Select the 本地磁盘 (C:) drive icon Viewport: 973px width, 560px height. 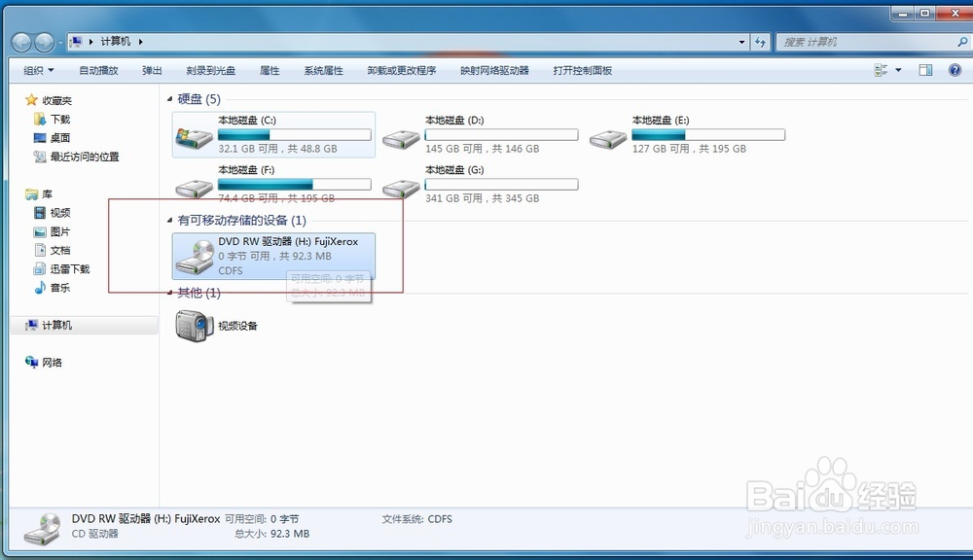195,138
